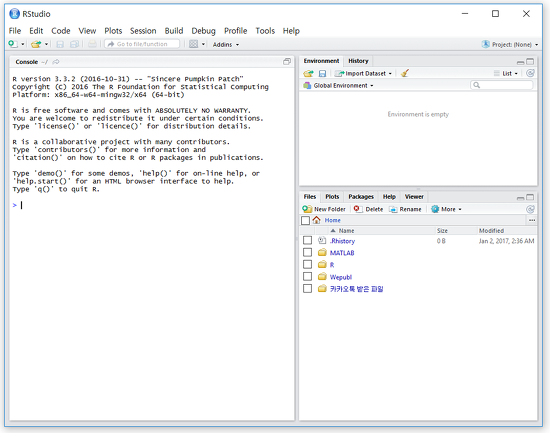This screenshot has height=433, width=550.
Task: Click the Console pane restore icon
Action: (287, 62)
